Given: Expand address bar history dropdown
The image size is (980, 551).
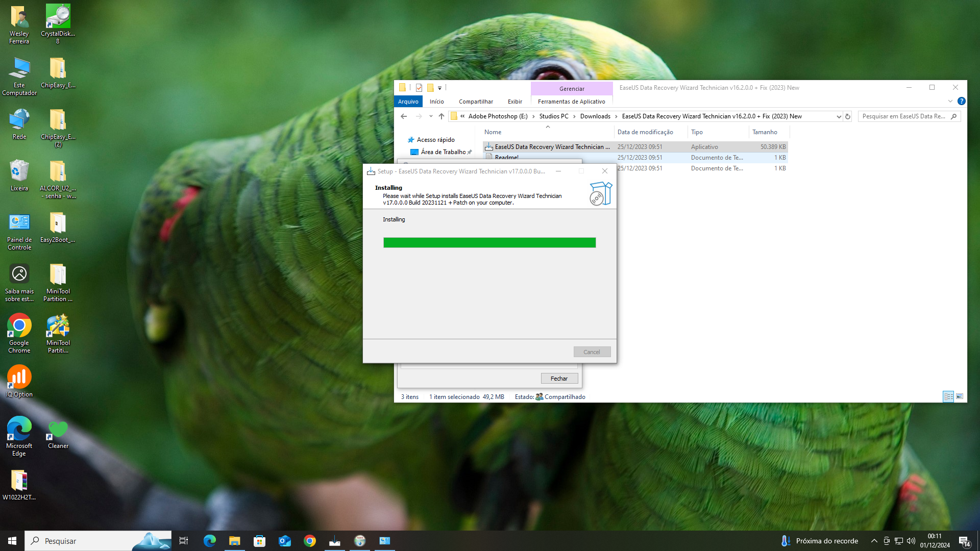Looking at the screenshot, I should tap(839, 116).
